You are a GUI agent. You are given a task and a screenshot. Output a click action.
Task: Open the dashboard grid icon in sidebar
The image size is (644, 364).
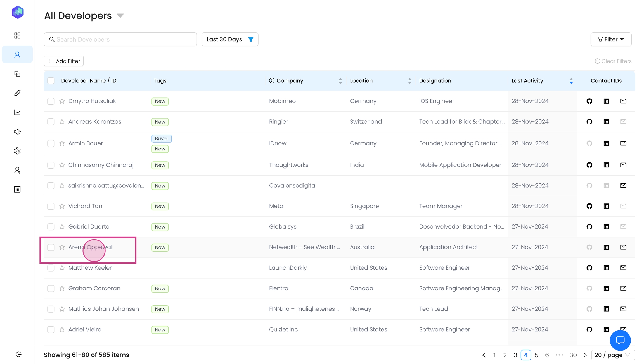[17, 35]
